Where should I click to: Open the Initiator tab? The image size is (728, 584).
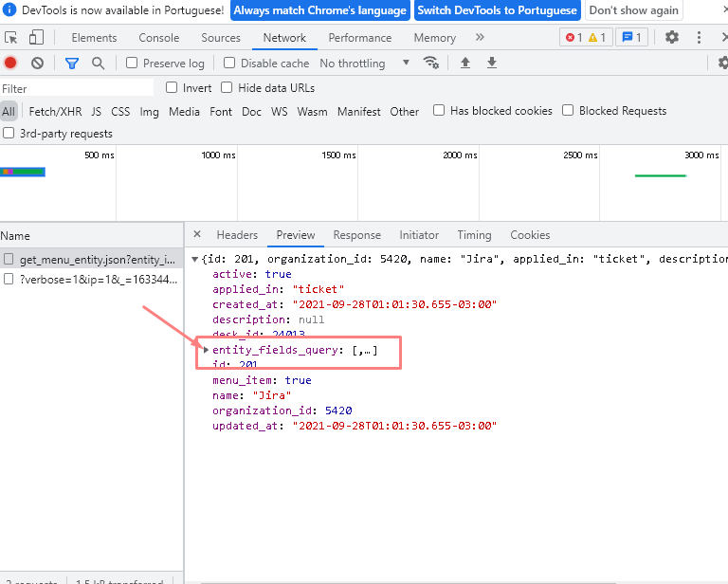pyautogui.click(x=419, y=235)
